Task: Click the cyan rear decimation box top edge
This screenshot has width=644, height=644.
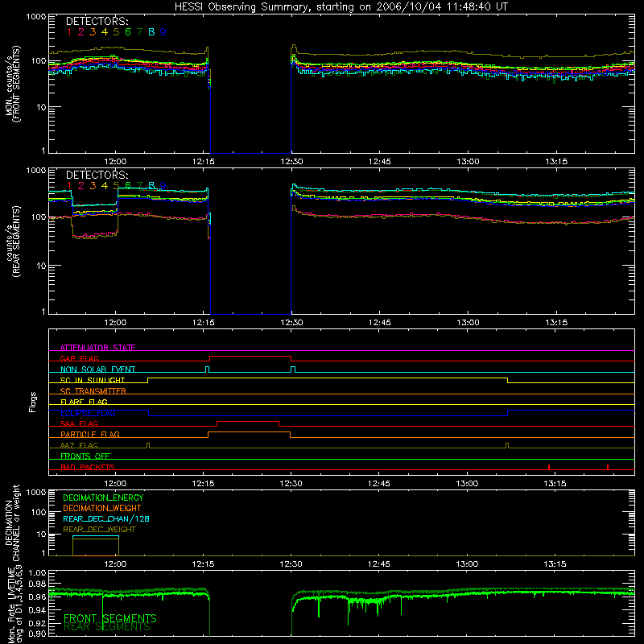Action: point(96,536)
